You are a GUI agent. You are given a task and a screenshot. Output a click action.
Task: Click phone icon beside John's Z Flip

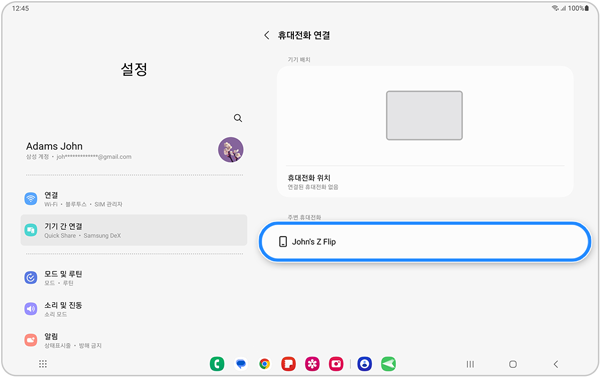tap(283, 242)
